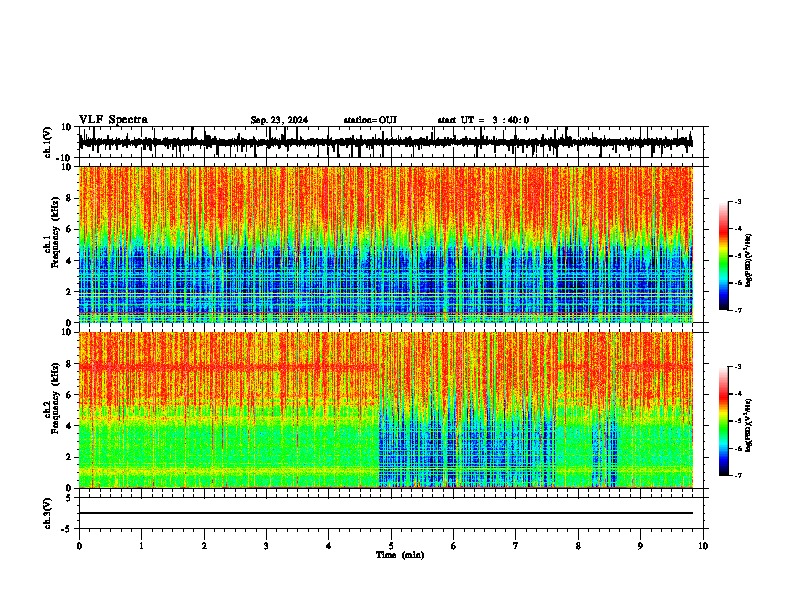Click time axis tick label "8"
This screenshot has height=612, width=792.
(x=578, y=546)
